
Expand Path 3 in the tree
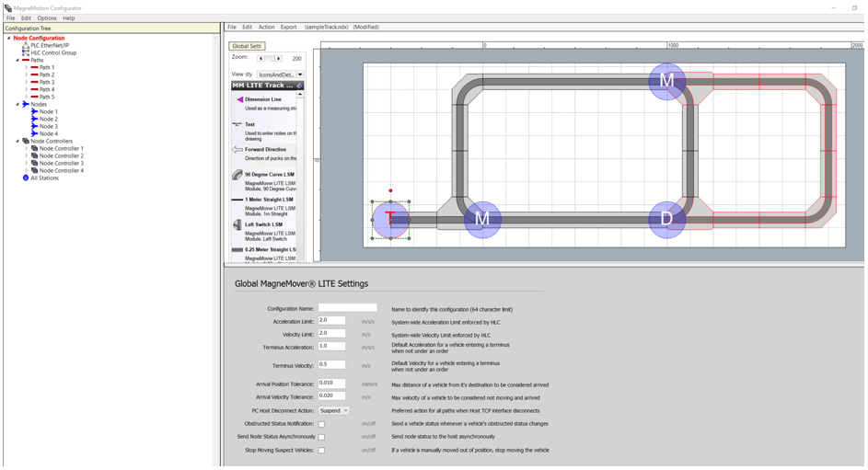click(x=26, y=83)
